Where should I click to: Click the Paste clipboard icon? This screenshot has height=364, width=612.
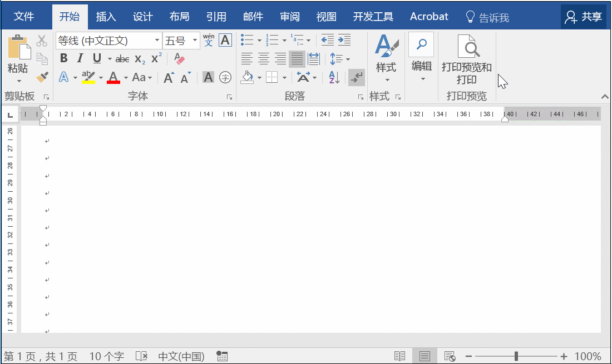[19, 47]
